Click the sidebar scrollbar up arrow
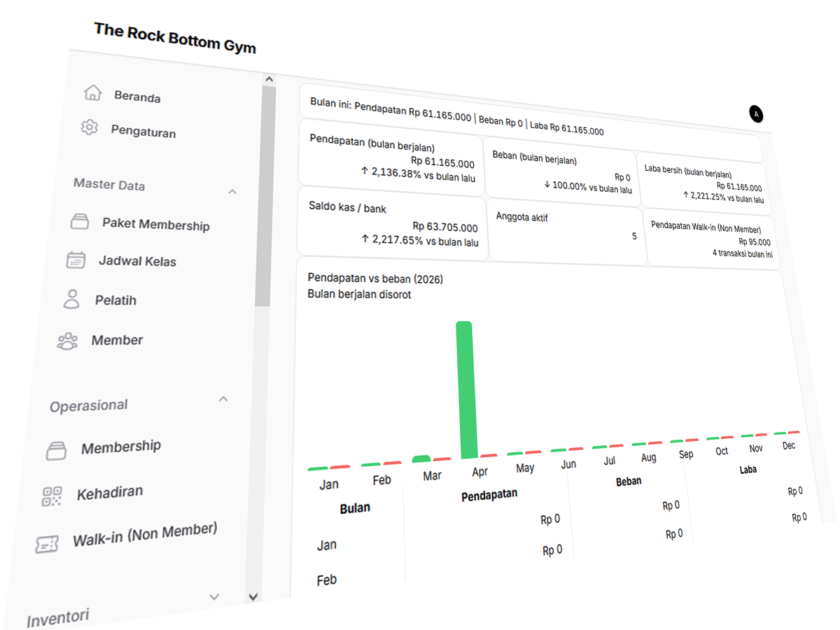 [267, 79]
